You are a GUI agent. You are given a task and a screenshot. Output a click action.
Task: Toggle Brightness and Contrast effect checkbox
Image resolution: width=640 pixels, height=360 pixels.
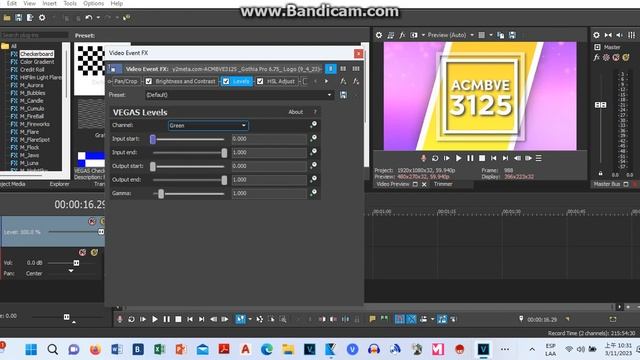pos(149,81)
